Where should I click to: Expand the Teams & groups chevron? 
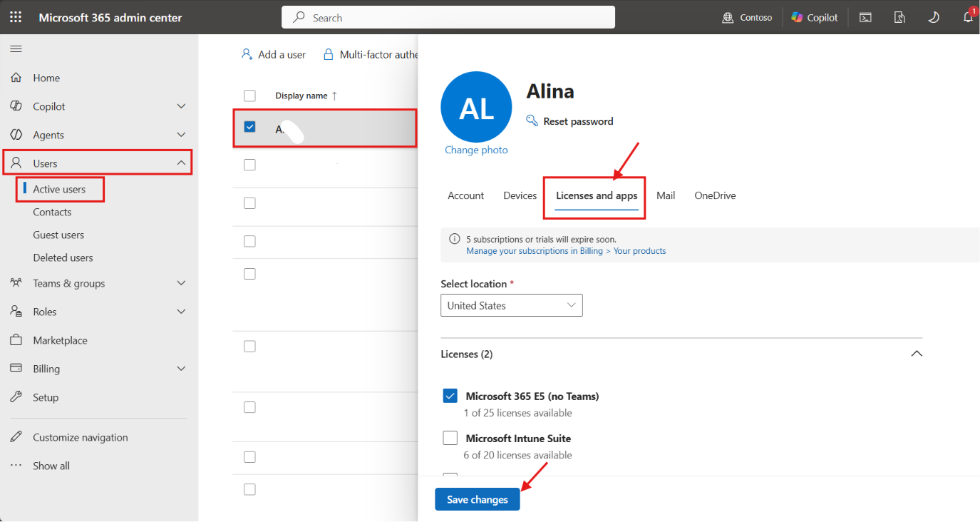pos(181,283)
